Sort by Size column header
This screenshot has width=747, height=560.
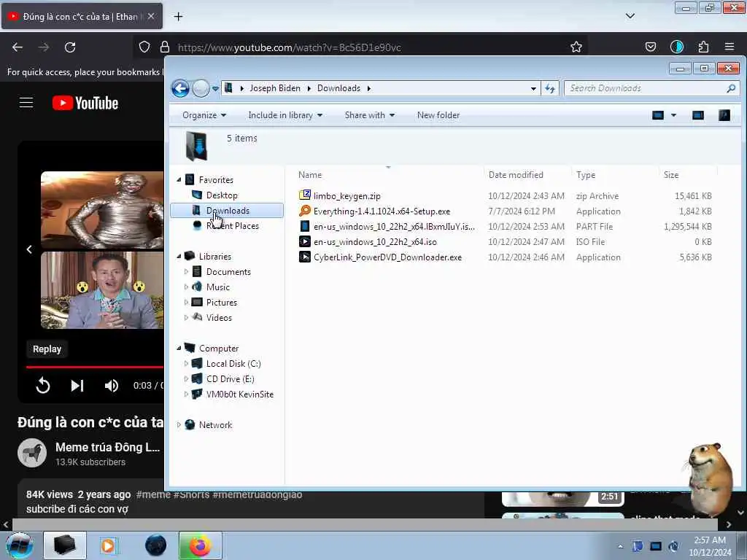(671, 175)
